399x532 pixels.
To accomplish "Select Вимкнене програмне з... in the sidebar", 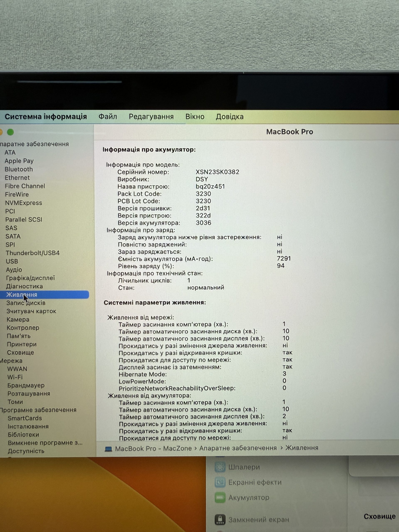I will tap(45, 443).
